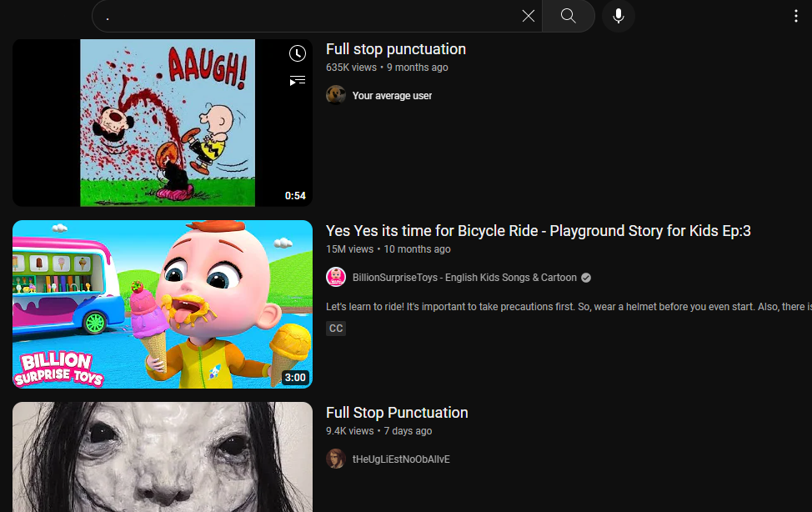The image size is (812, 512).
Task: Visit the tHeUgLiEstNoObAlIvE channel name
Action: 401,459
